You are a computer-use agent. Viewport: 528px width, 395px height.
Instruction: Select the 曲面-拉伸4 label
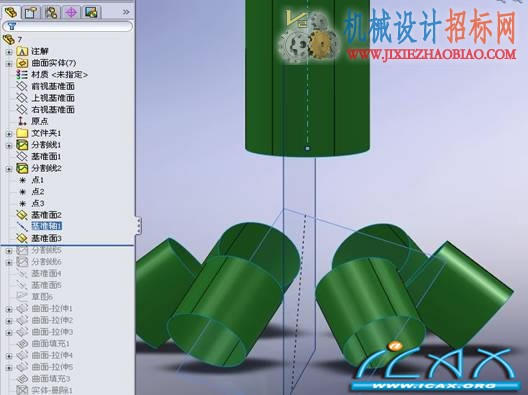pyautogui.click(x=52, y=355)
